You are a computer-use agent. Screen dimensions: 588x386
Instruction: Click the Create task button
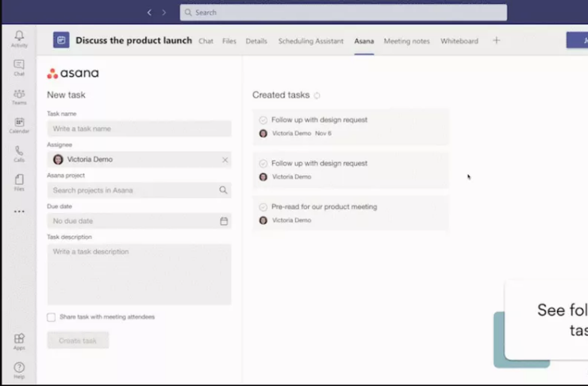tap(78, 340)
